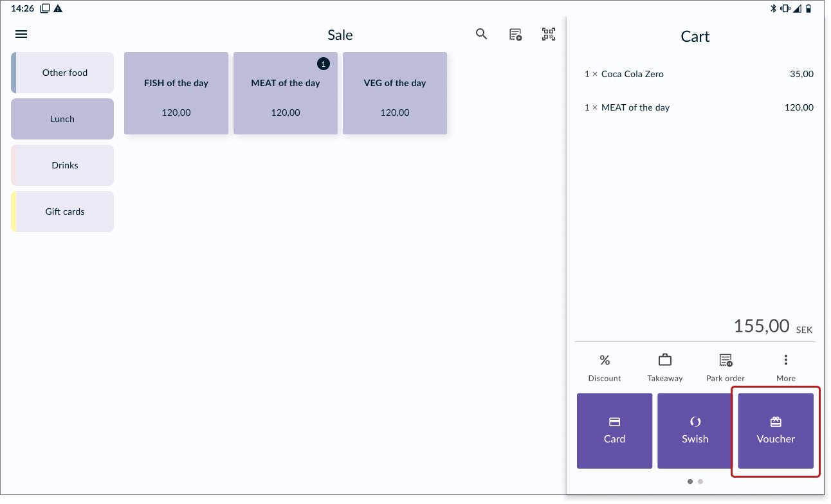Park the current order
The width and height of the screenshot is (831, 504).
click(725, 367)
